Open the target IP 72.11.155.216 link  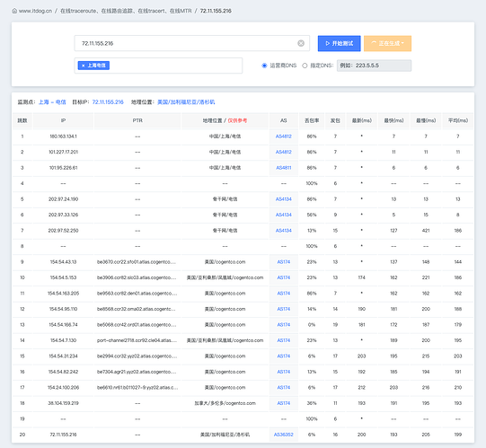(x=108, y=102)
